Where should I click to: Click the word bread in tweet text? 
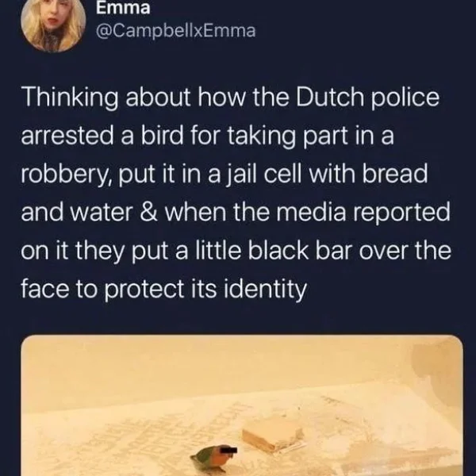(x=395, y=174)
